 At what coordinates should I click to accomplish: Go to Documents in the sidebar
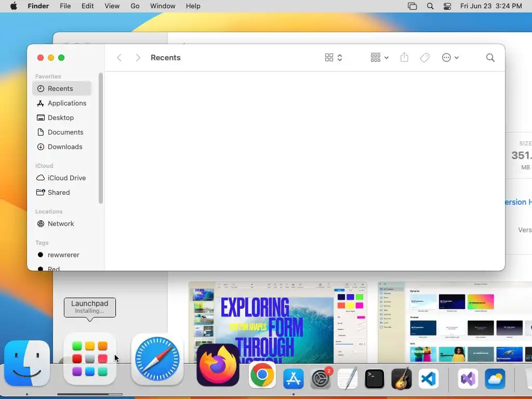tap(62, 132)
